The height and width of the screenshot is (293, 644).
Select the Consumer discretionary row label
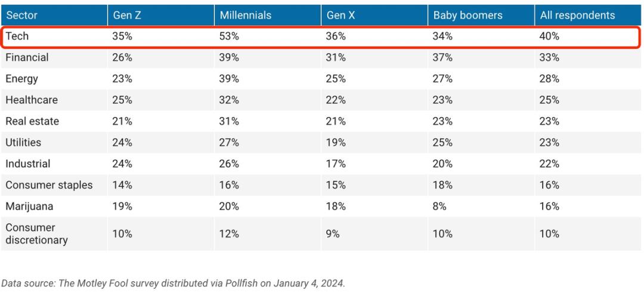pos(36,233)
